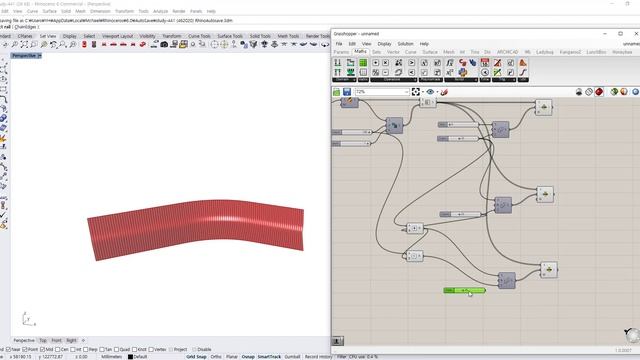640x360 pixels.
Task: Switch to the Top viewport tab
Action: pyautogui.click(x=43, y=340)
